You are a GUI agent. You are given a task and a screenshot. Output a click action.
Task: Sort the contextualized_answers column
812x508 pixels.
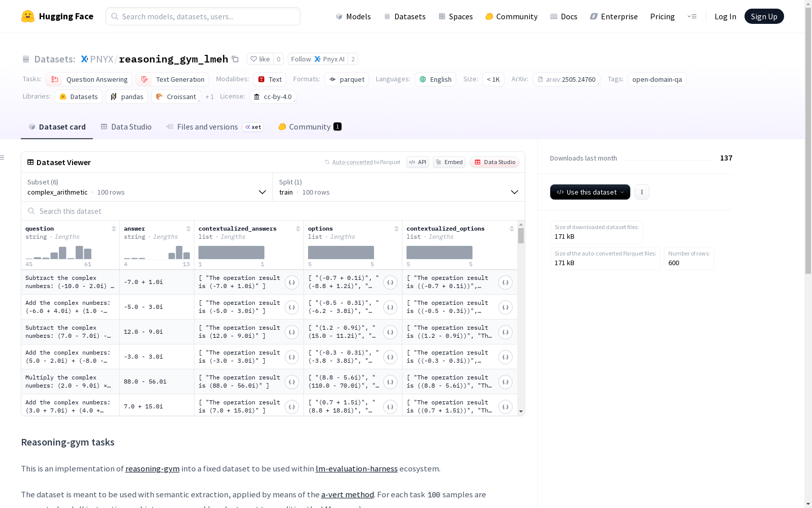[298, 229]
